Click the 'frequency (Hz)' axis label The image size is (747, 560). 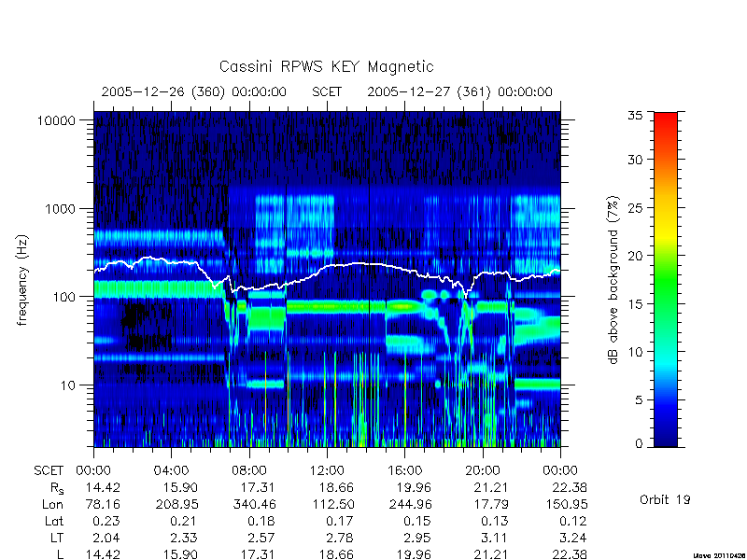21,280
